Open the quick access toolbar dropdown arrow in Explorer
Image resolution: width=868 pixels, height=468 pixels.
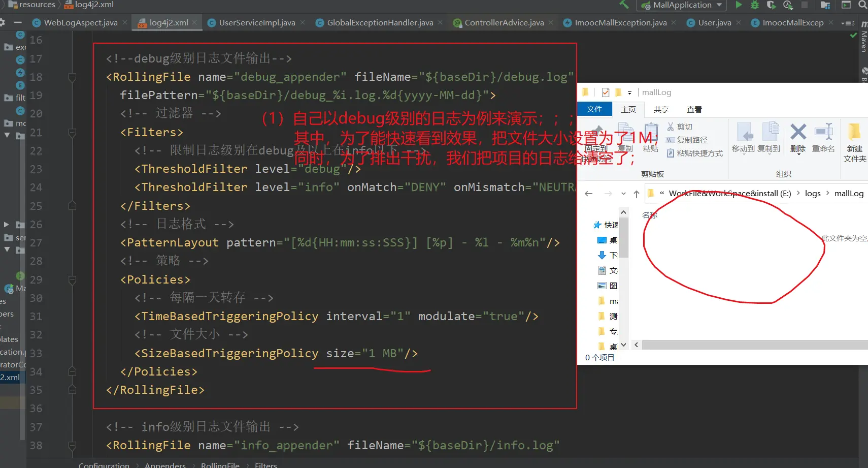click(x=629, y=93)
